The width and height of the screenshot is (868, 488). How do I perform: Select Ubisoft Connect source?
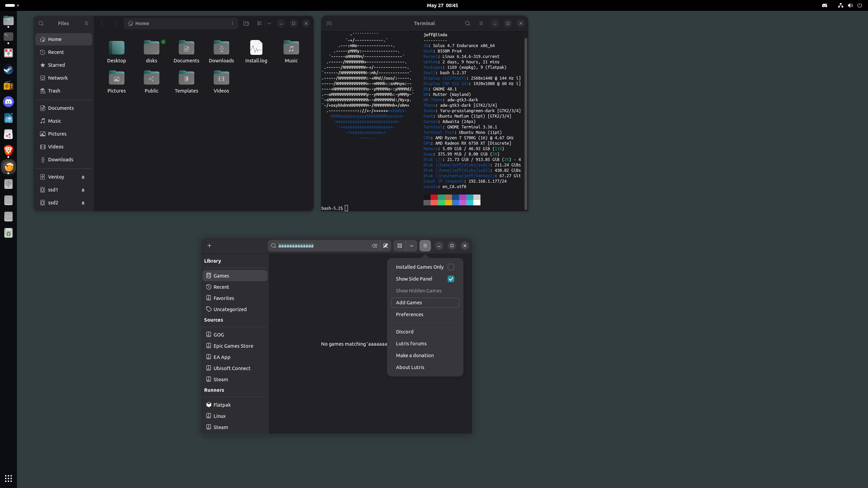pos(235,368)
